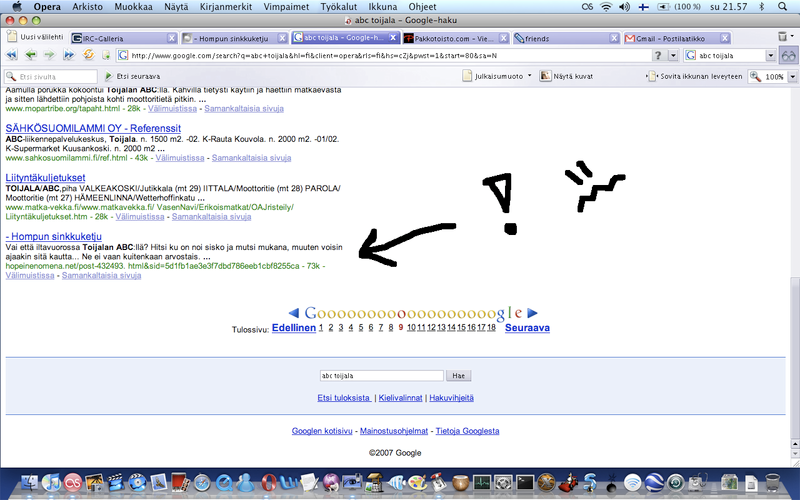This screenshot has width=800, height=500.
Task: Click the Spotlight magnifier in menu bar
Action: click(x=782, y=7)
